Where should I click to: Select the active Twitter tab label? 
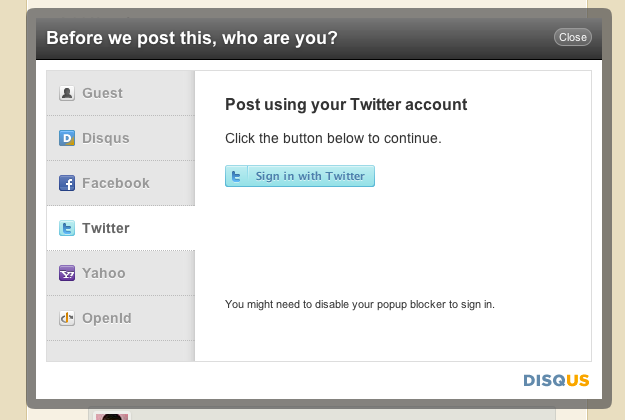tap(106, 229)
